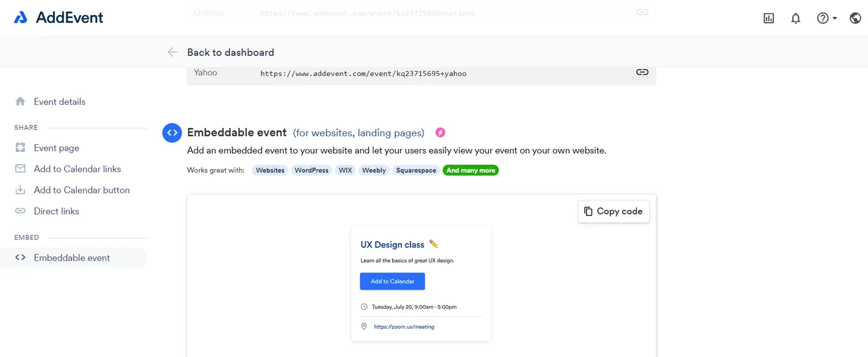Click the blue embed code circle icon

172,133
